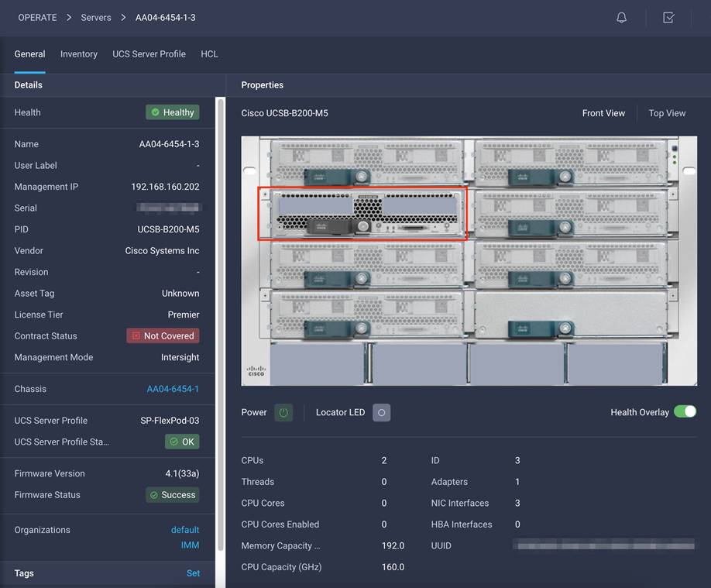
Task: Click the server profile name SP-FlexPod-03
Action: click(x=170, y=420)
